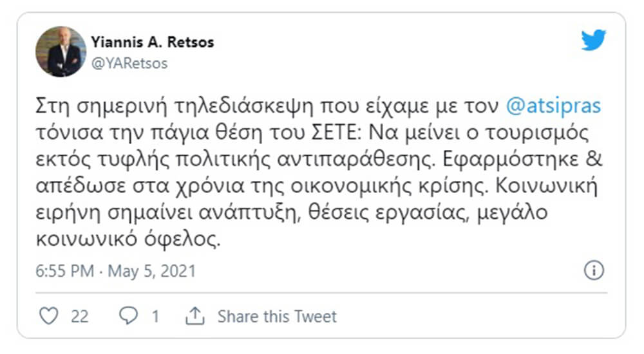This screenshot has height=354, width=644.
Task: Click the 1 reply count
Action: [x=155, y=317]
